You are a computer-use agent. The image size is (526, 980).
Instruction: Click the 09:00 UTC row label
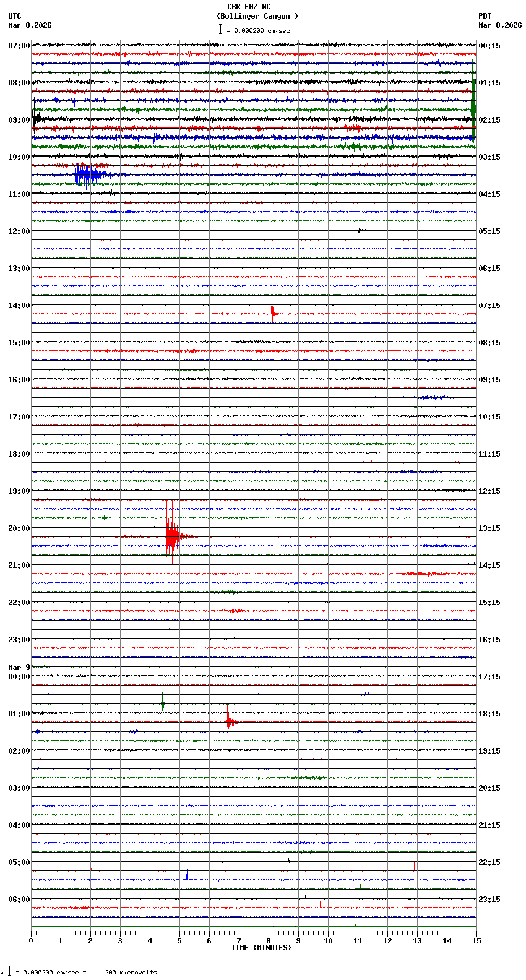click(19, 120)
